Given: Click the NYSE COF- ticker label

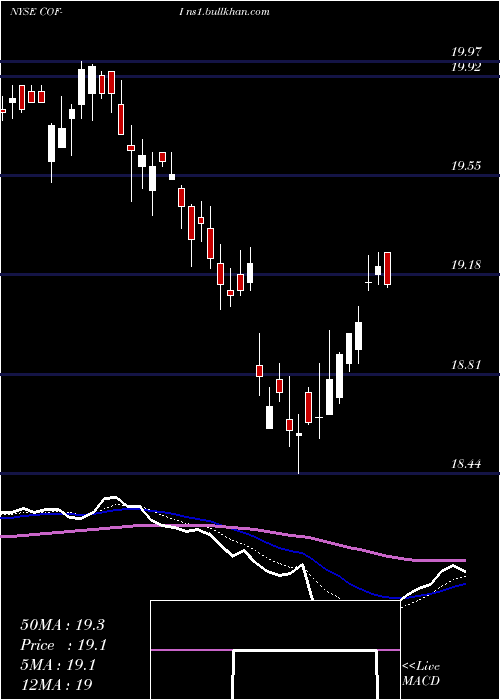Looking at the screenshot, I should point(36,12).
